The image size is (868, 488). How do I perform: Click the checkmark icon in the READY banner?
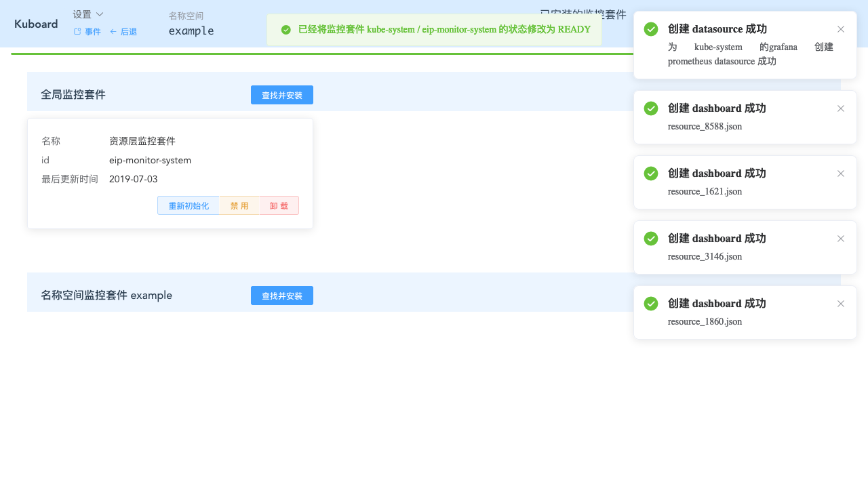pos(285,29)
